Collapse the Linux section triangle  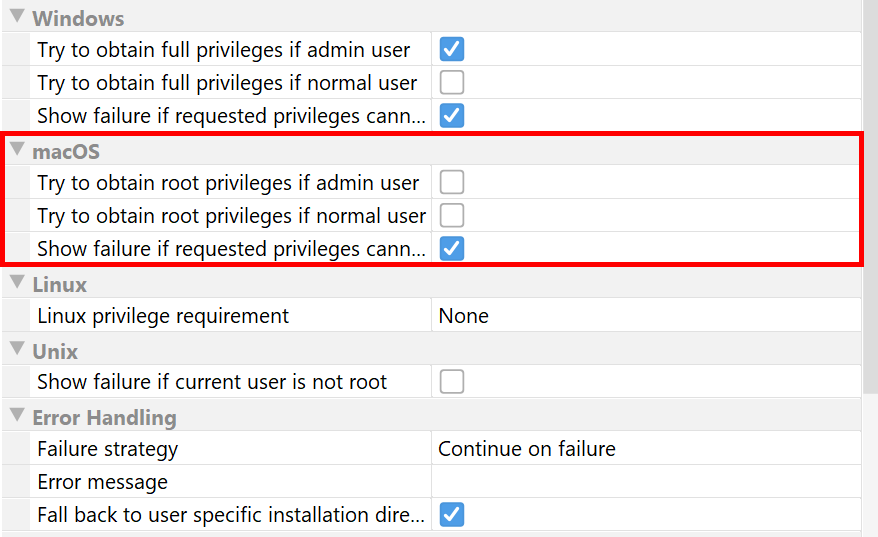point(17,282)
